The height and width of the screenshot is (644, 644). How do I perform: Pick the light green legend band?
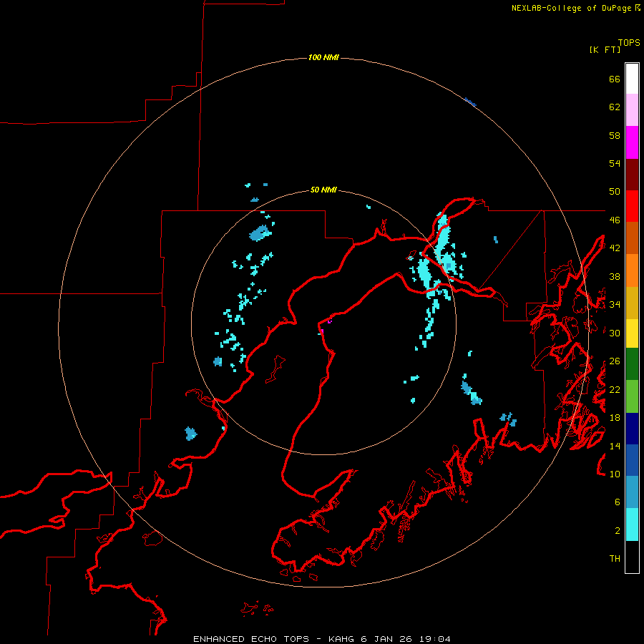point(632,396)
